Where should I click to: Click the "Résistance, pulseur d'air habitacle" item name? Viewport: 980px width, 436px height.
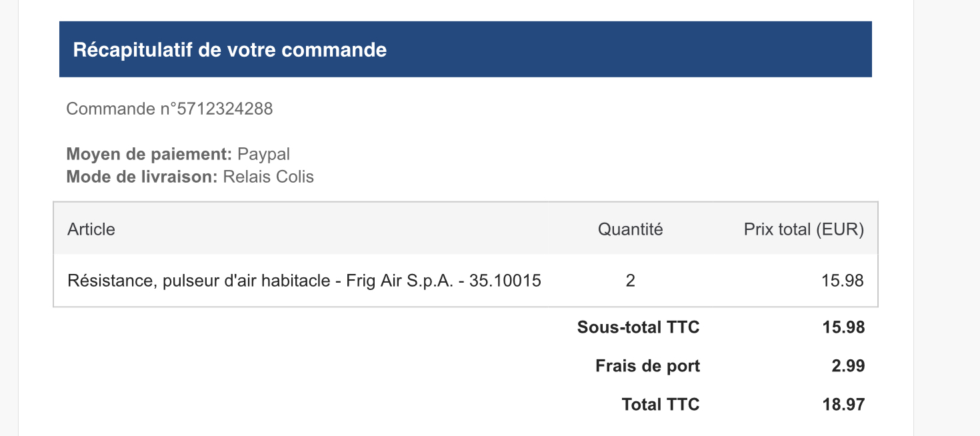(x=199, y=281)
